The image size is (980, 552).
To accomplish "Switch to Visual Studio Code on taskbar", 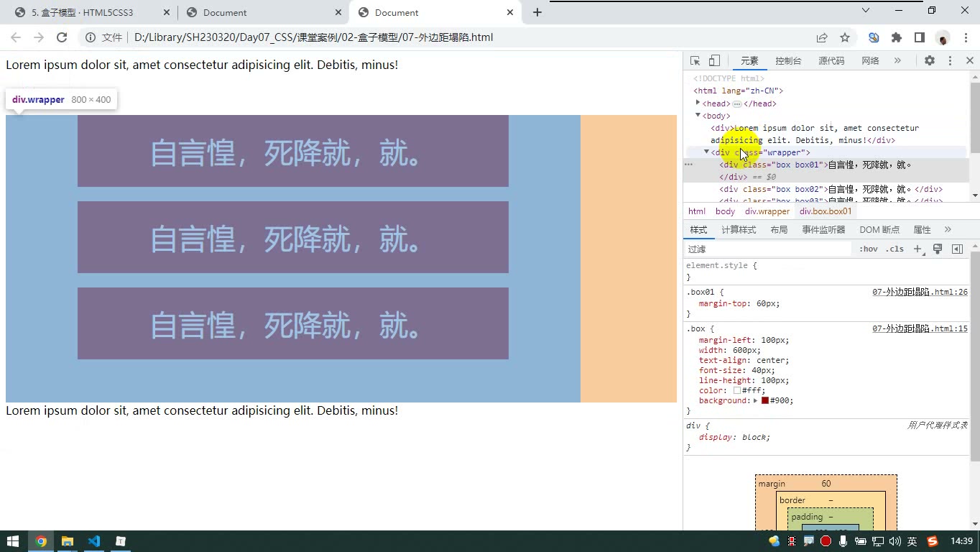I will [93, 541].
